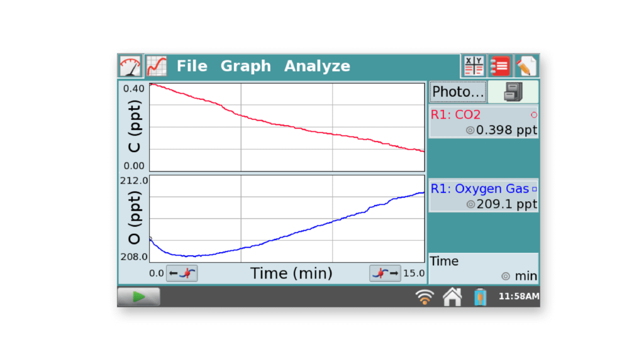The image size is (644, 362).
Task: Open the File menu
Action: [192, 65]
